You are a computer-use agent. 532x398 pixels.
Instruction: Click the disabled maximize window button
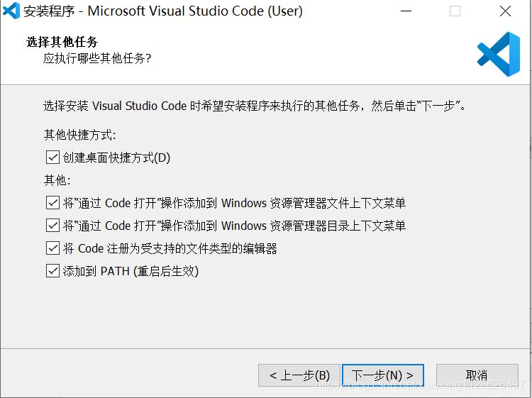click(x=455, y=11)
